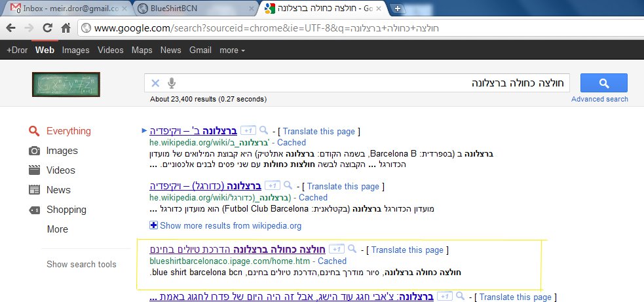Click +1 button for ברצלונה (כדורגל) result

click(273, 185)
